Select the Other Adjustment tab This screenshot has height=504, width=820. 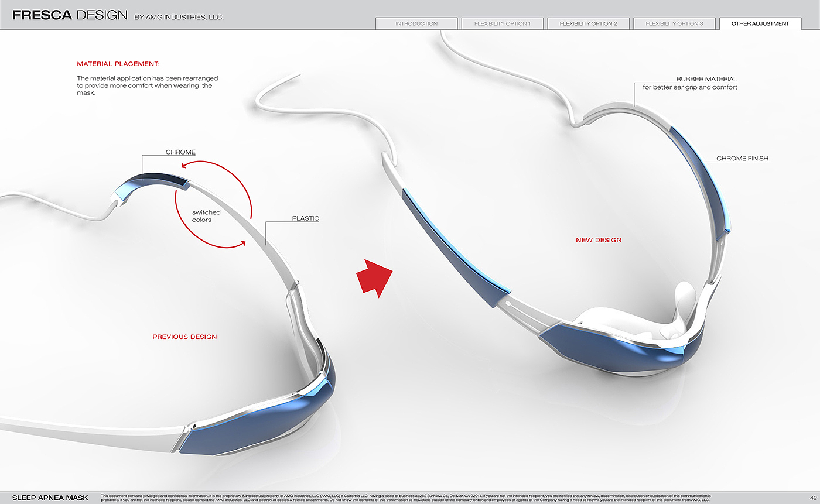760,23
